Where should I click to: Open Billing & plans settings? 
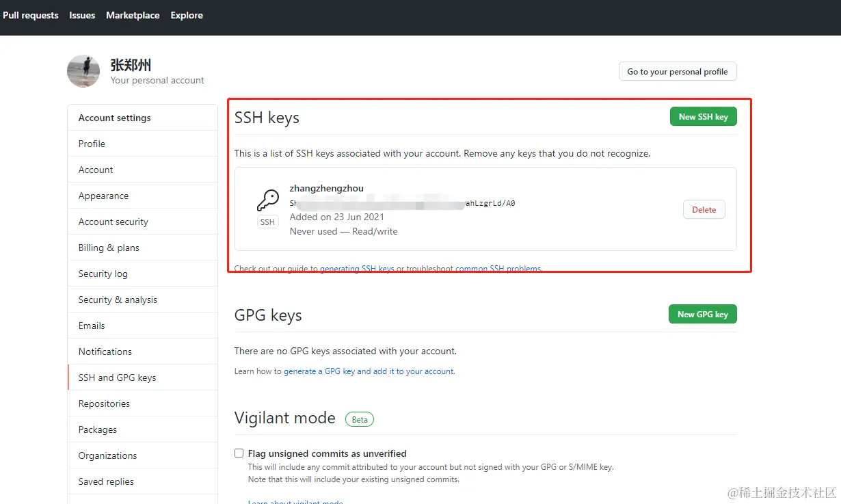tap(109, 248)
